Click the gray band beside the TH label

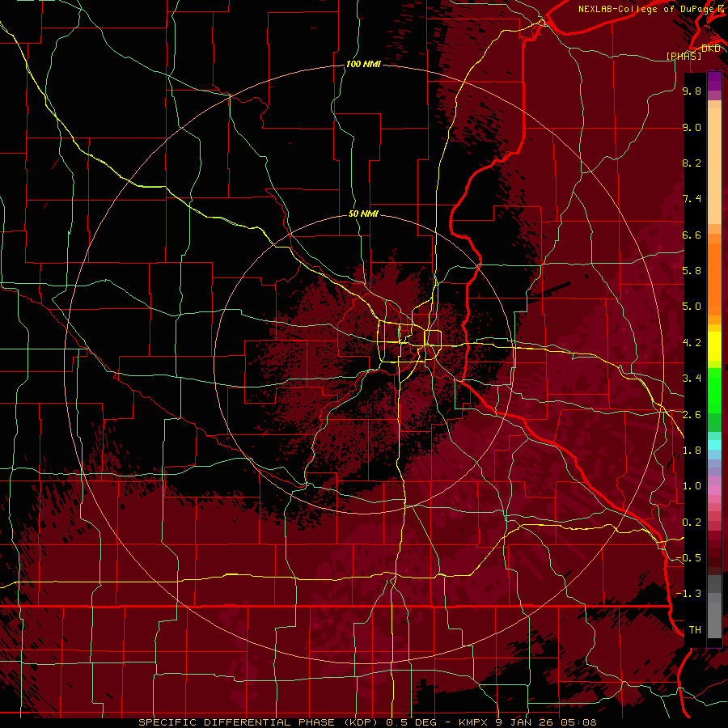click(714, 620)
